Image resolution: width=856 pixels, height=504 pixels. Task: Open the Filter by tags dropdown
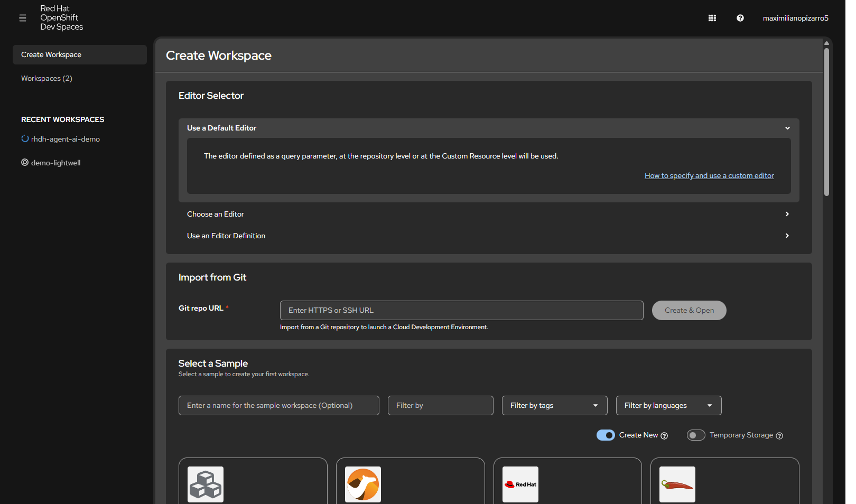[555, 405]
